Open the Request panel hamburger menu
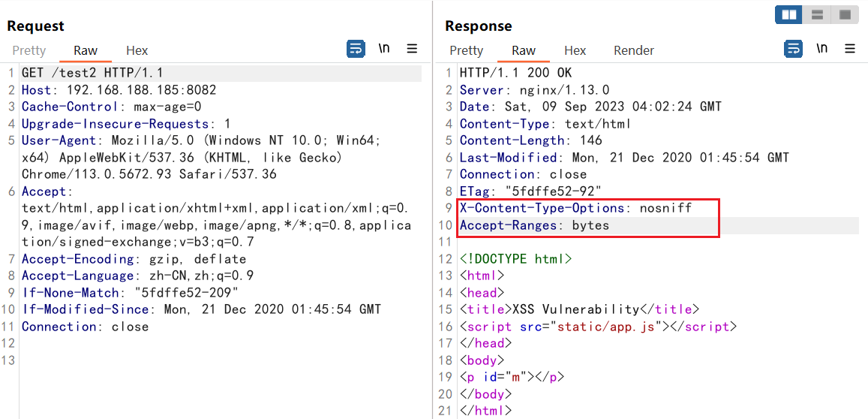This screenshot has width=868, height=419. tap(412, 49)
